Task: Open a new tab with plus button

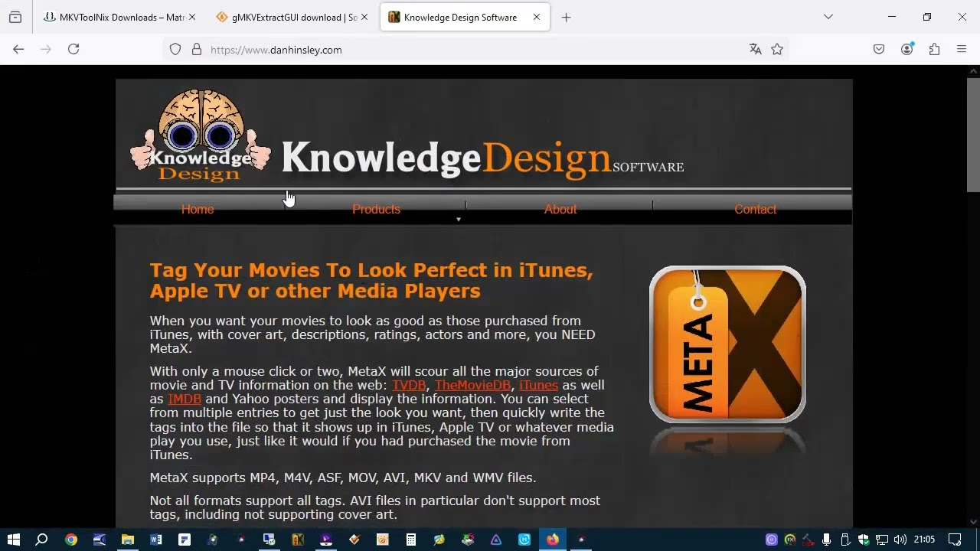Action: (x=566, y=17)
